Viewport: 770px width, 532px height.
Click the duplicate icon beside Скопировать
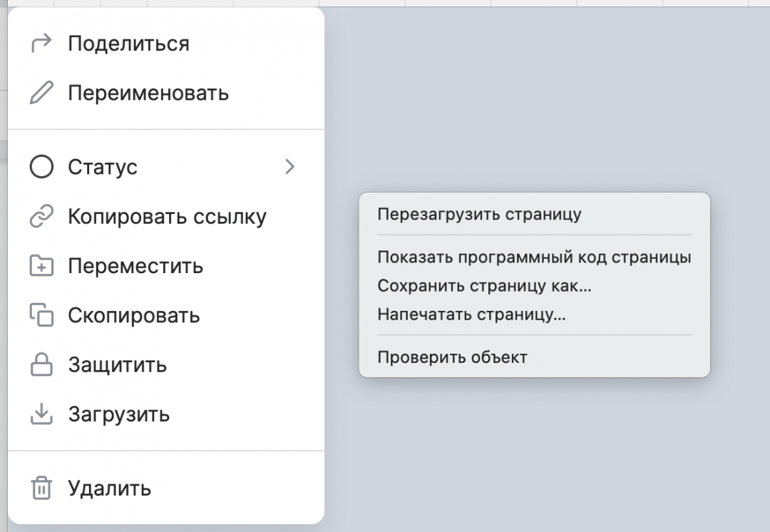click(x=43, y=315)
